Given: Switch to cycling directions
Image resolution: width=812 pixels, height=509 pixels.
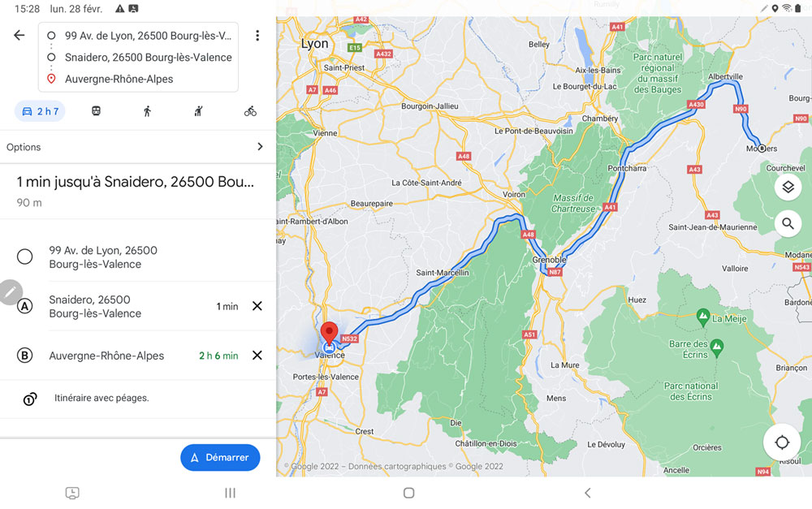Looking at the screenshot, I should point(250,110).
